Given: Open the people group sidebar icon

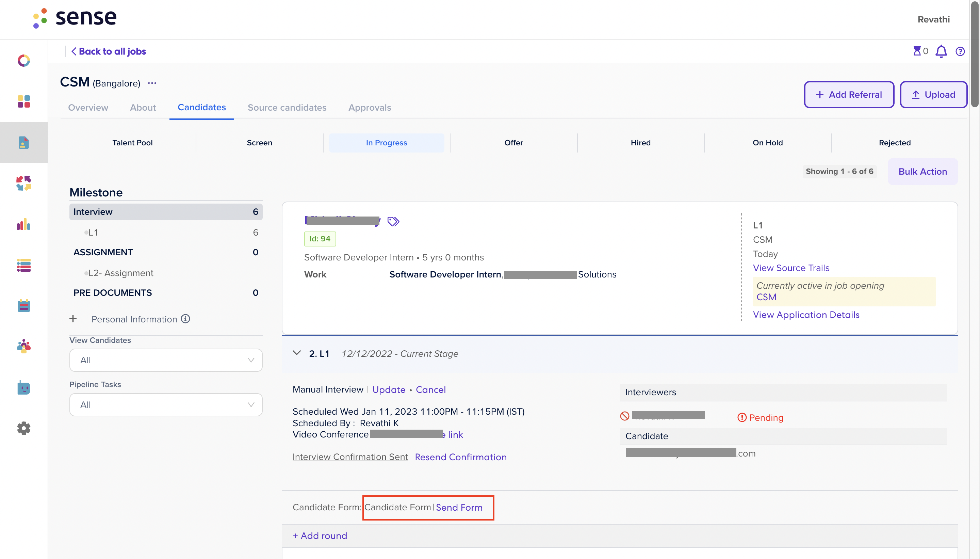Looking at the screenshot, I should point(24,346).
